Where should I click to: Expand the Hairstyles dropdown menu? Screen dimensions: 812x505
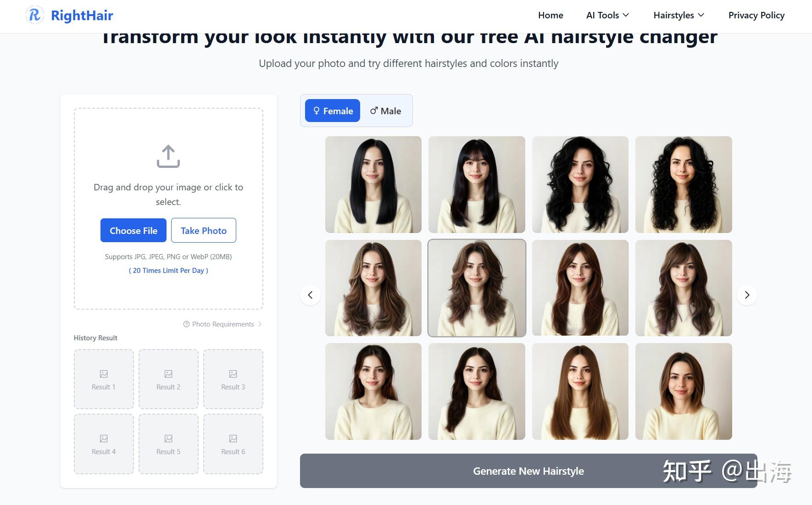click(679, 15)
